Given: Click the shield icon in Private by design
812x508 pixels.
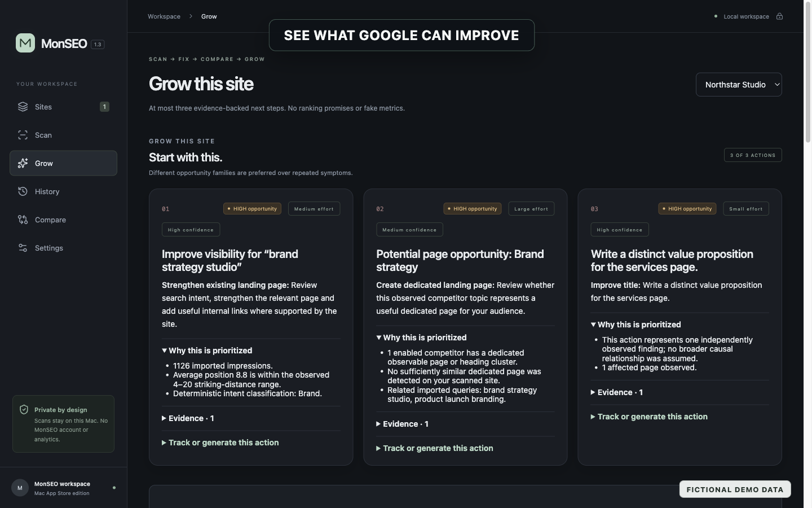Looking at the screenshot, I should 24,410.
